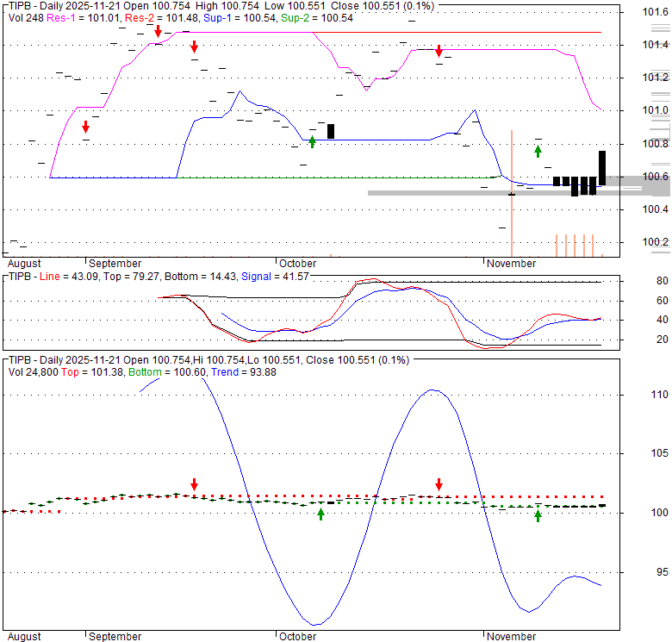The image size is (672, 642).
Task: Click the green up arrow in October on the top price chart
Action: click(312, 141)
